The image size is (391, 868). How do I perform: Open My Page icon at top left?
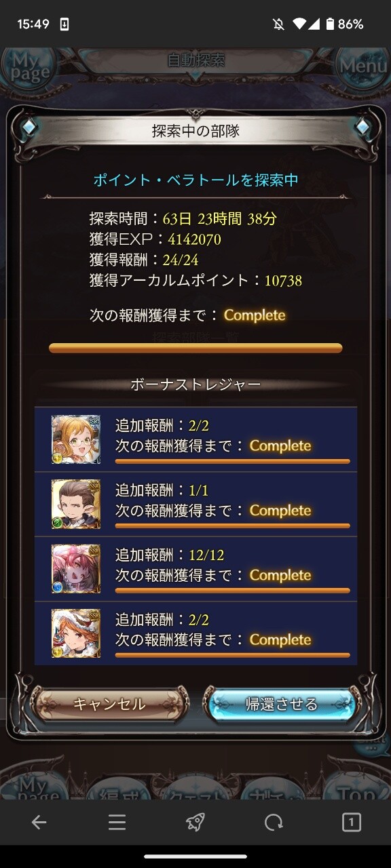tap(29, 68)
